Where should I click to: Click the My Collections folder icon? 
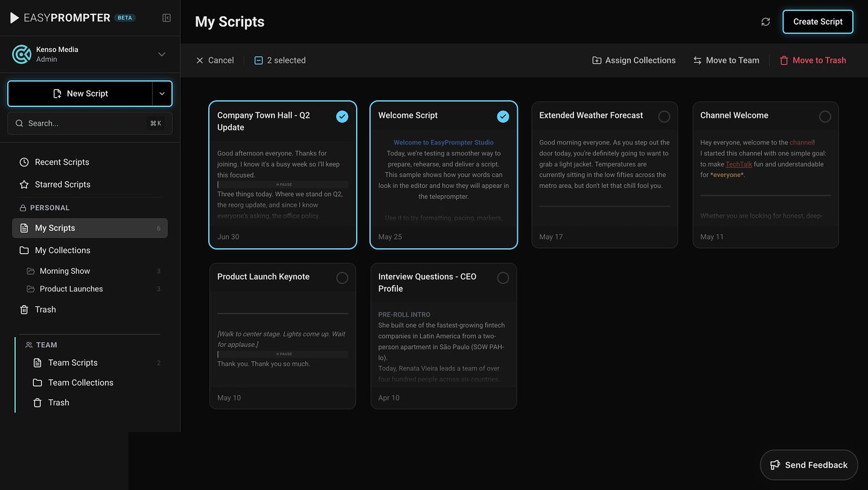(x=24, y=250)
